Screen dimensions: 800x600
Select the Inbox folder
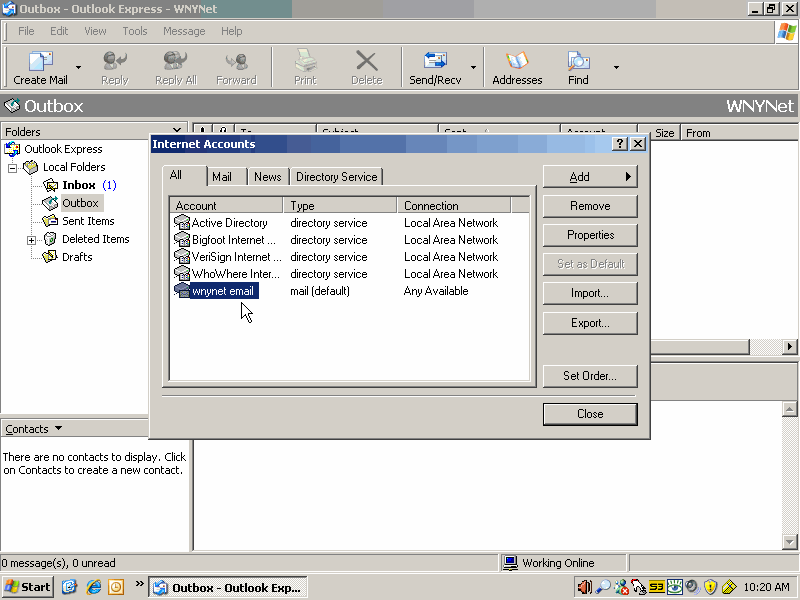[79, 185]
